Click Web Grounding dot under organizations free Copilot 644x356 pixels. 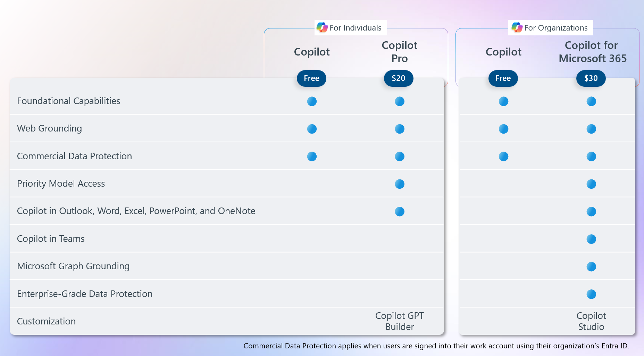click(x=503, y=129)
